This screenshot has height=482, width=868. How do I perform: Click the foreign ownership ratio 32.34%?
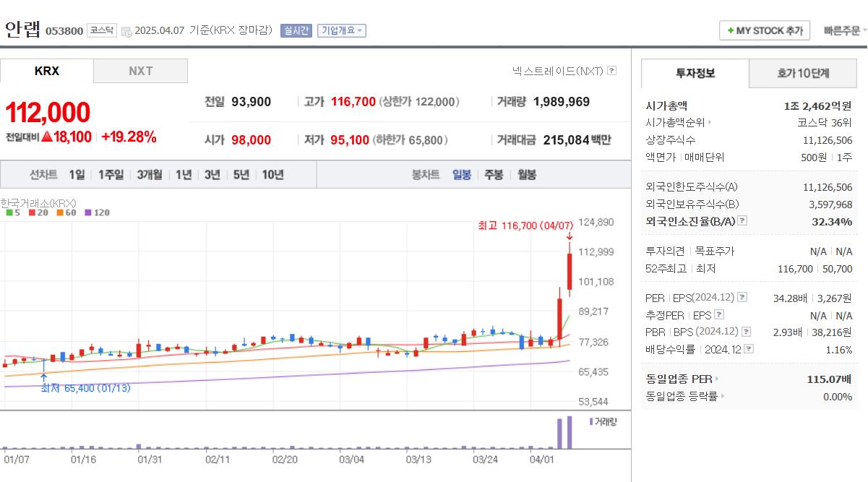point(832,221)
